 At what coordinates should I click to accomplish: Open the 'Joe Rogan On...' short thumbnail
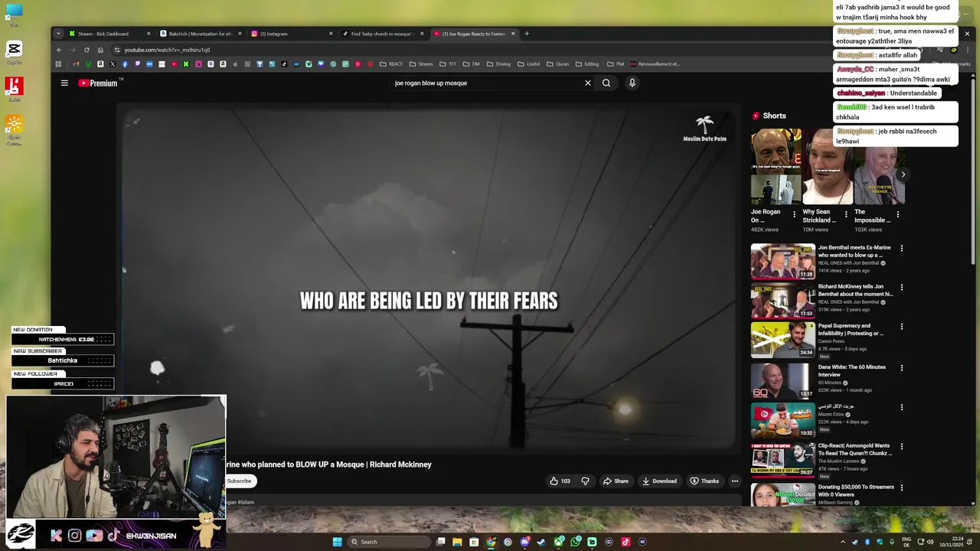(x=776, y=167)
